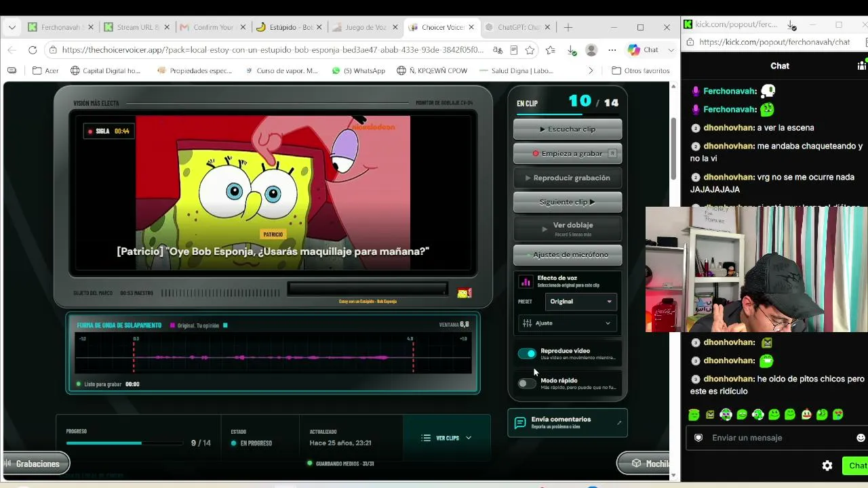The image size is (868, 488).
Task: Switch to the Estúpido - Bob tab
Action: click(x=290, y=27)
